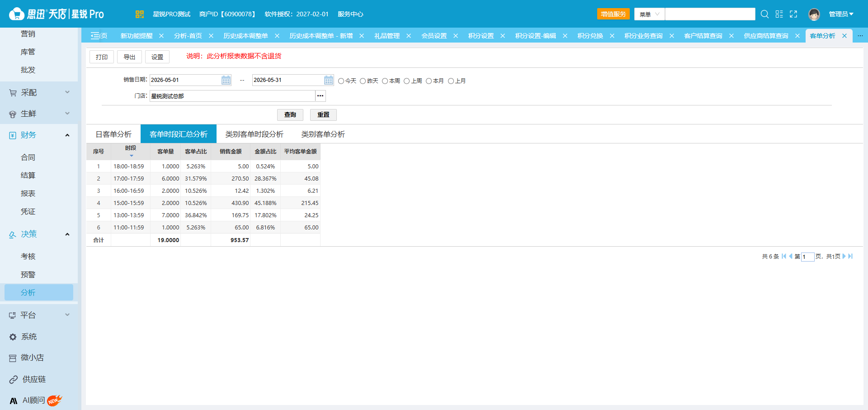Click the search magnifier icon in header
Image resolution: width=868 pixels, height=410 pixels.
[x=764, y=14]
